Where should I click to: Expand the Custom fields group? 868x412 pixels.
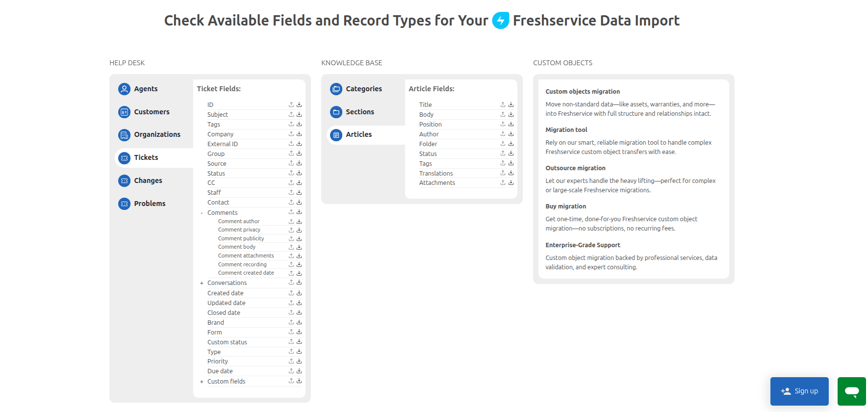click(202, 381)
